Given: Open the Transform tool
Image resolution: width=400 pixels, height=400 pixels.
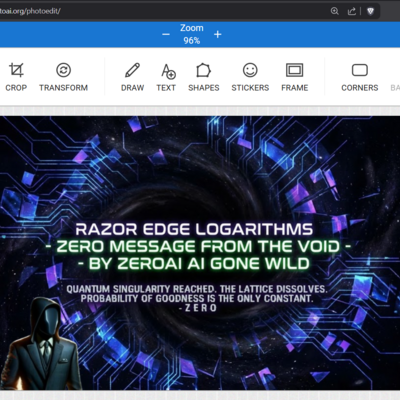Looking at the screenshot, I should pos(63,77).
